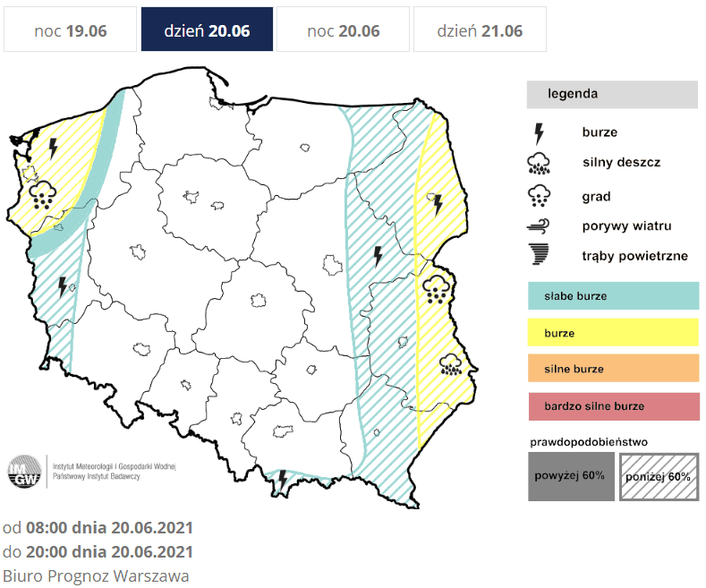
Task: Click the porywy wiatru wind icon in legend
Action: [539, 226]
